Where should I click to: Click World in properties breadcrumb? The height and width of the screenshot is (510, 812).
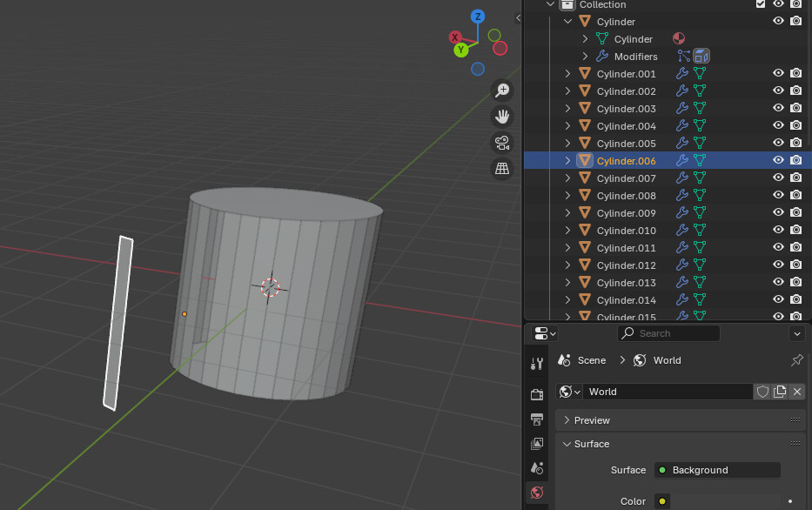pyautogui.click(x=667, y=360)
